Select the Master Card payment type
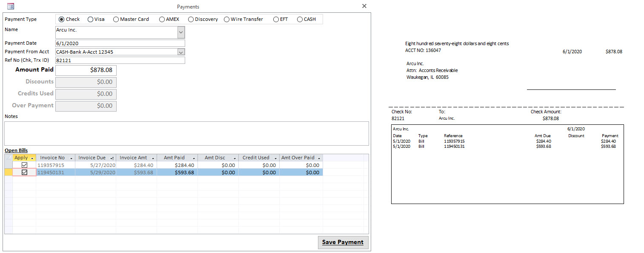 click(116, 19)
